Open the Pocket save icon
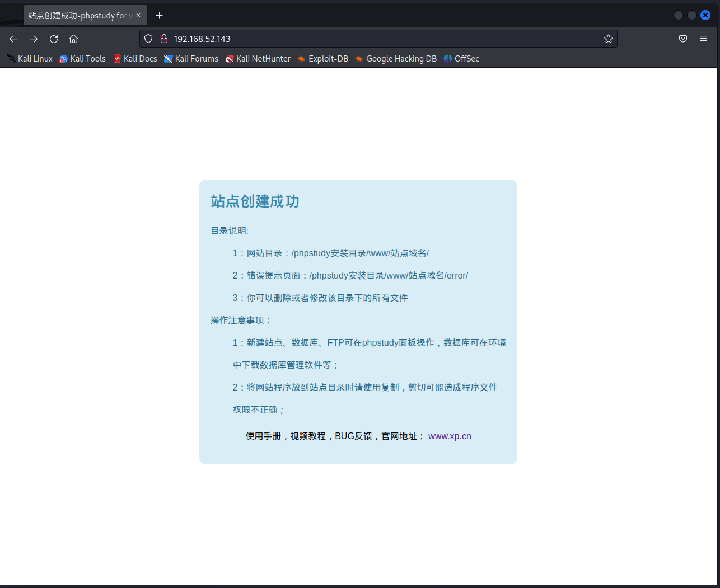This screenshot has height=588, width=720. pos(683,39)
